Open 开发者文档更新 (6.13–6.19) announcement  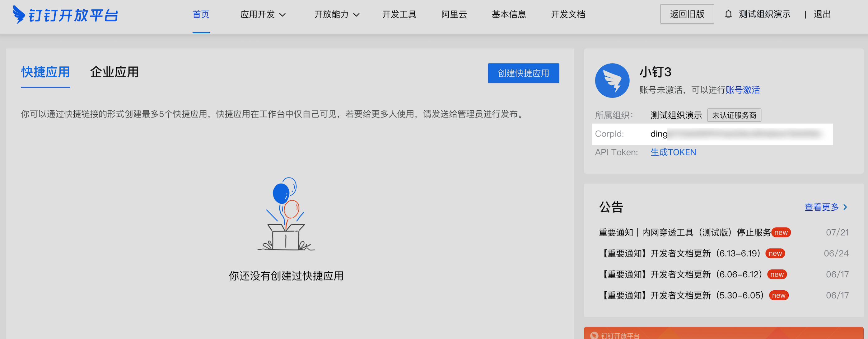point(681,253)
